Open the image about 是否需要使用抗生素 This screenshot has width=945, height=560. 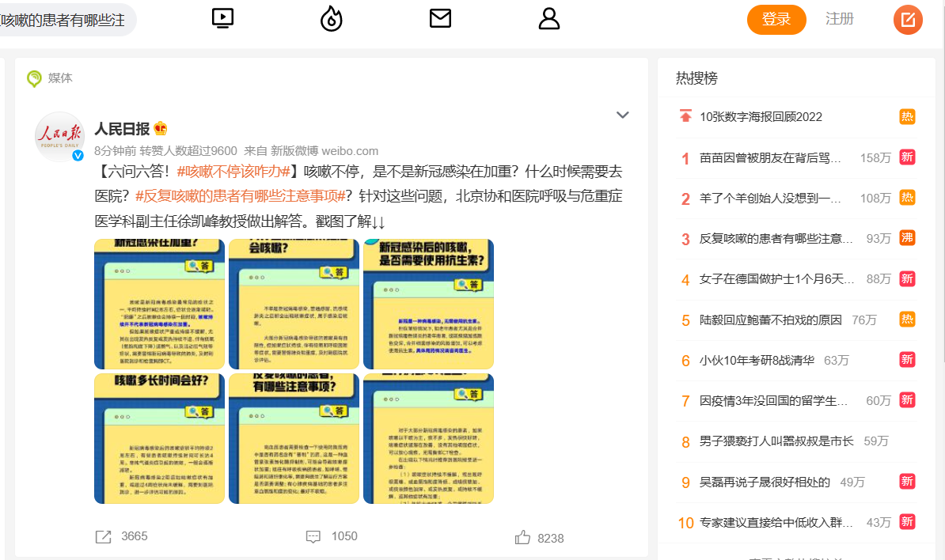(x=428, y=304)
